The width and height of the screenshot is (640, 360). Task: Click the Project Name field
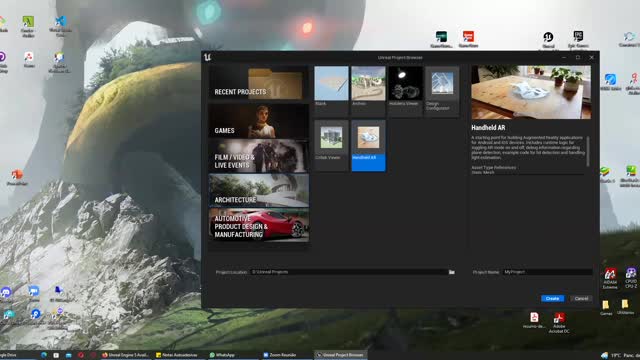[x=547, y=272]
